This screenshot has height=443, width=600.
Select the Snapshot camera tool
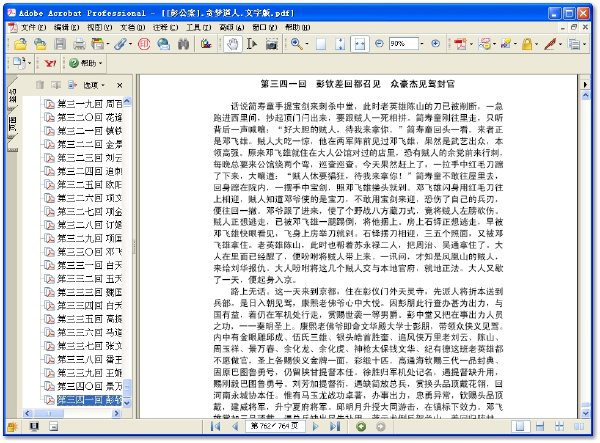pyautogui.click(x=271, y=44)
